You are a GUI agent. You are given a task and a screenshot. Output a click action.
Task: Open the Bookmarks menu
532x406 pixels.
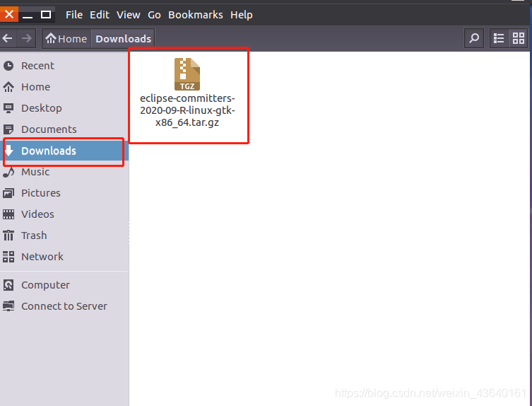click(x=196, y=15)
